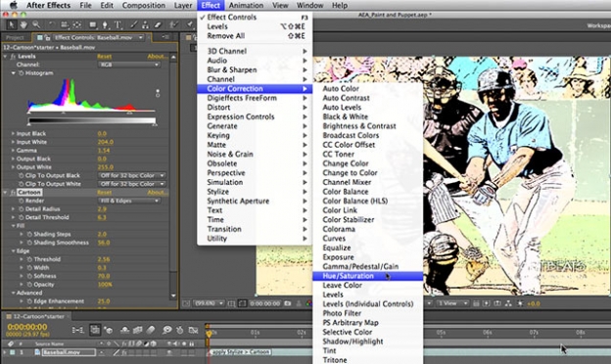Select the Roto Brush tool
The height and width of the screenshot is (364, 611).
pyautogui.click(x=173, y=24)
